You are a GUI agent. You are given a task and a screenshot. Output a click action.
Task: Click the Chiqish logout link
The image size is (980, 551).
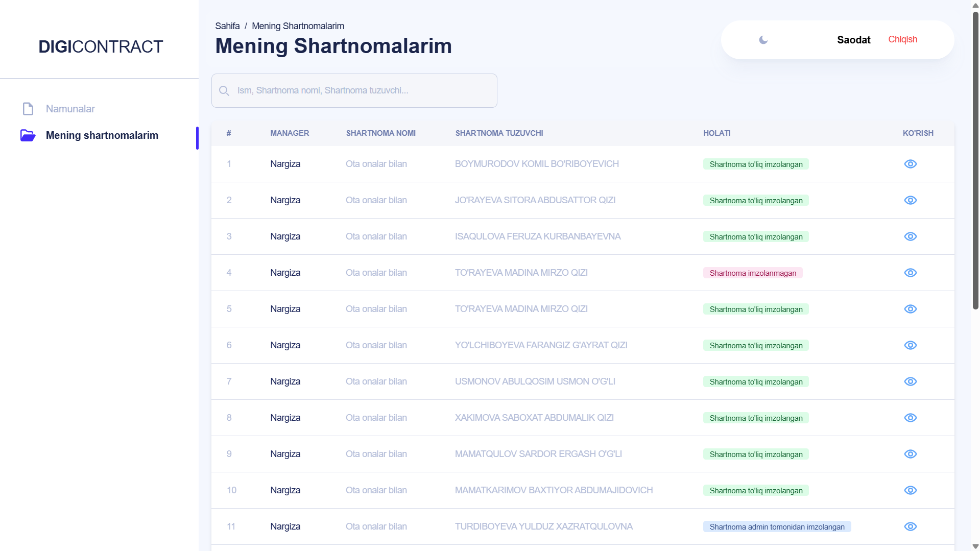[x=902, y=39]
